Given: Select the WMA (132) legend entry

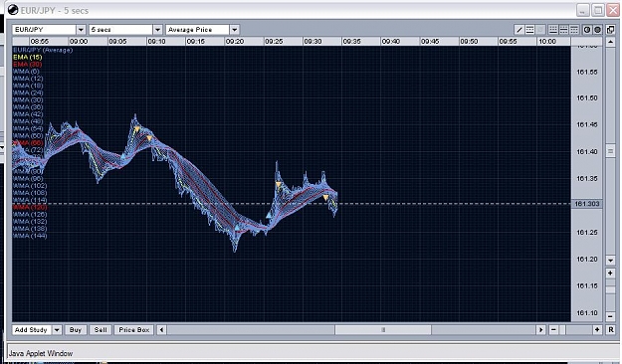Looking at the screenshot, I should click(x=30, y=221).
